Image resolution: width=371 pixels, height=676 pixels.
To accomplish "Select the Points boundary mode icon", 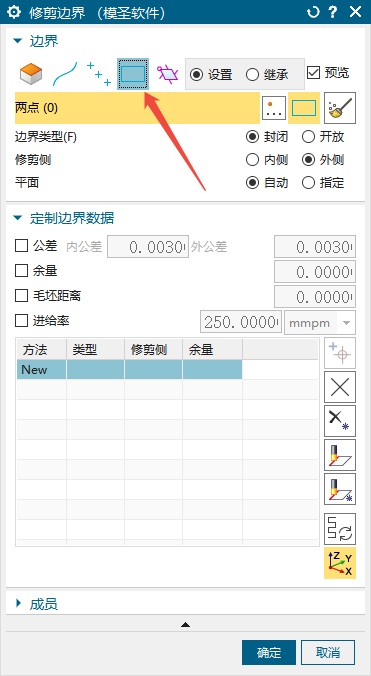I will (x=99, y=74).
